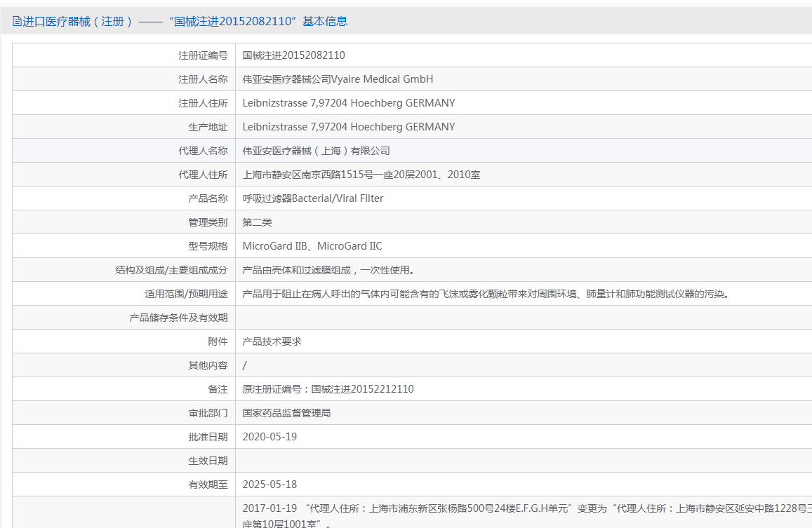Click the 产品名称 label

[208, 198]
